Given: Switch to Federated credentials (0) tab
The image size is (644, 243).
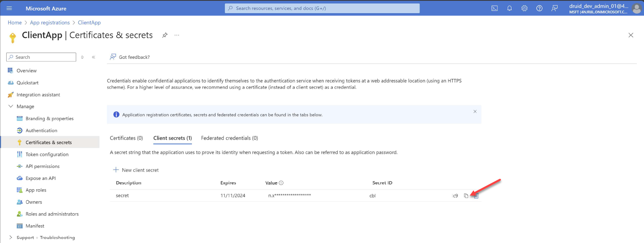Looking at the screenshot, I should [230, 138].
